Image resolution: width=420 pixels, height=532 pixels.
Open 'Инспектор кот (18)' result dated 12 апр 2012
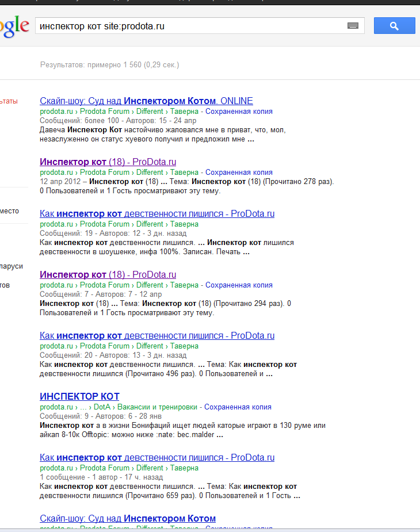click(x=108, y=162)
